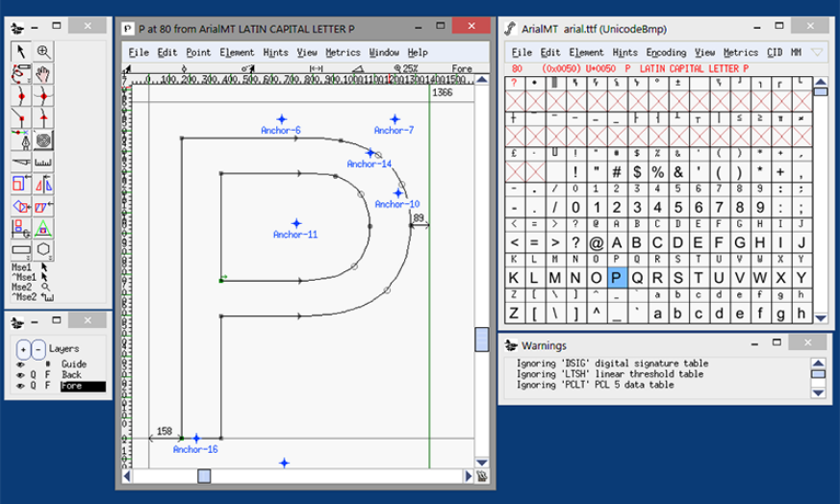
Task: Select the Anchor-11 point in glyph
Action: coord(296,223)
